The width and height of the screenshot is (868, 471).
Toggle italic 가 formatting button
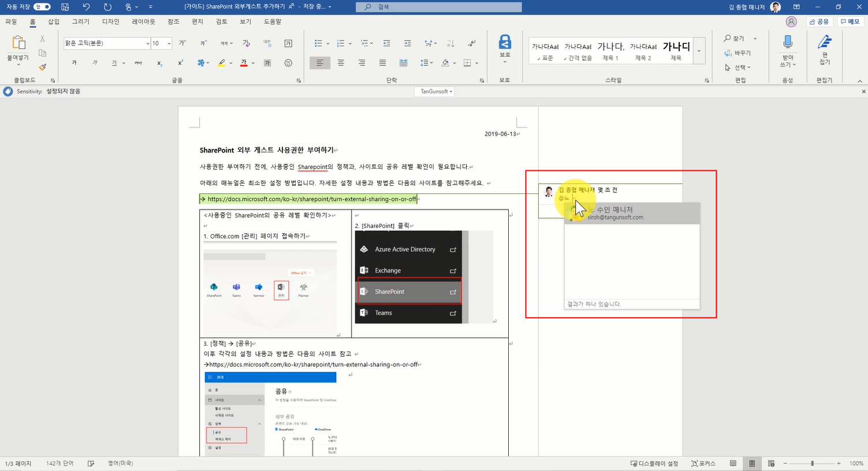[95, 63]
